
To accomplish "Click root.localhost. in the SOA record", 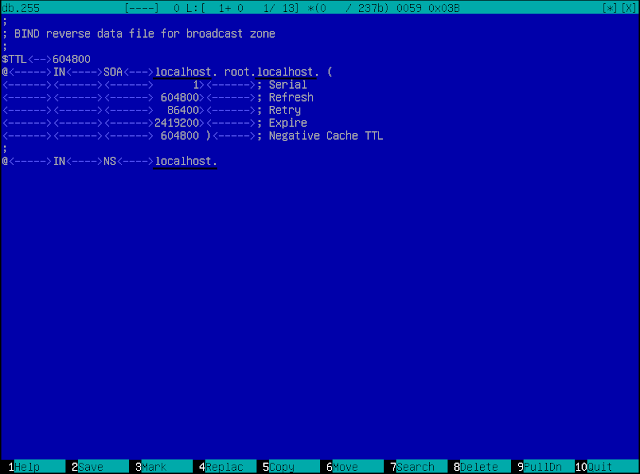I will (x=271, y=72).
